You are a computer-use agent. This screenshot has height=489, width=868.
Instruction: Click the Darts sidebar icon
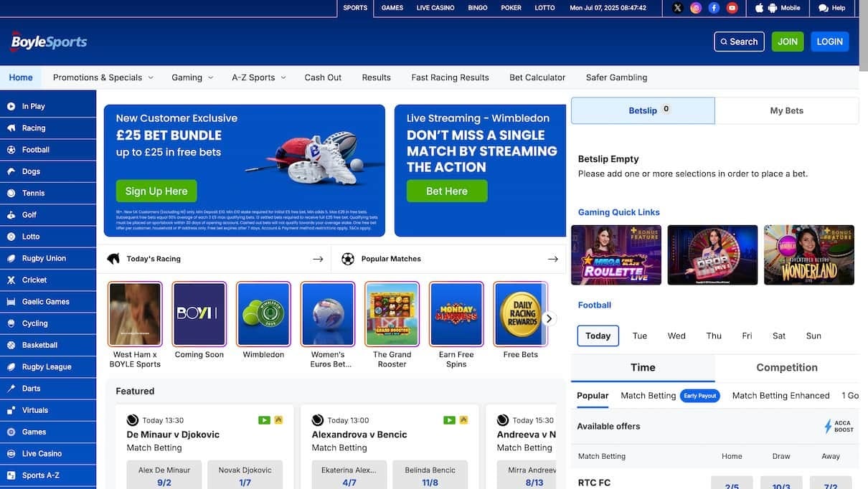point(11,389)
